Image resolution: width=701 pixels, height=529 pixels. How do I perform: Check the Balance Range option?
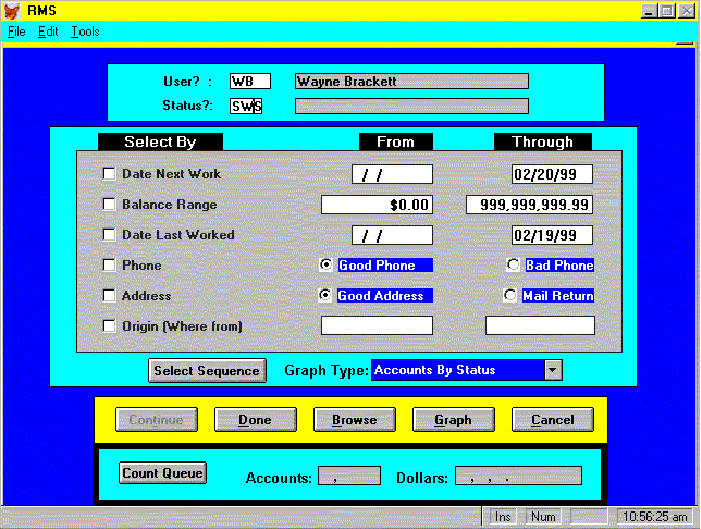pyautogui.click(x=109, y=205)
